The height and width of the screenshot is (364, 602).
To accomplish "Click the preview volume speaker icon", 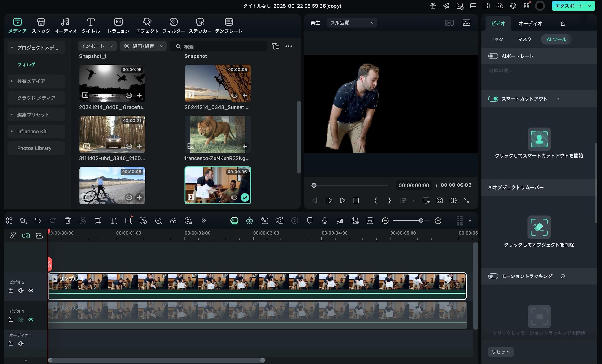I will pyautogui.click(x=453, y=200).
